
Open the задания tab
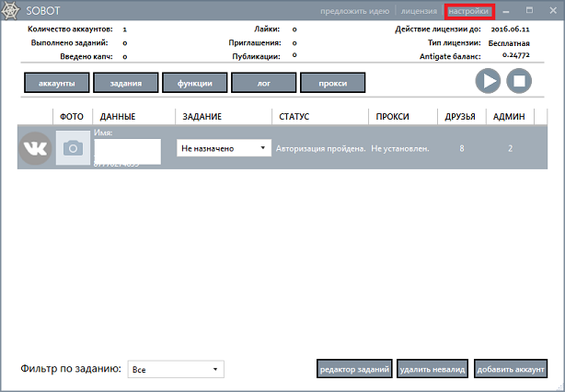click(125, 83)
